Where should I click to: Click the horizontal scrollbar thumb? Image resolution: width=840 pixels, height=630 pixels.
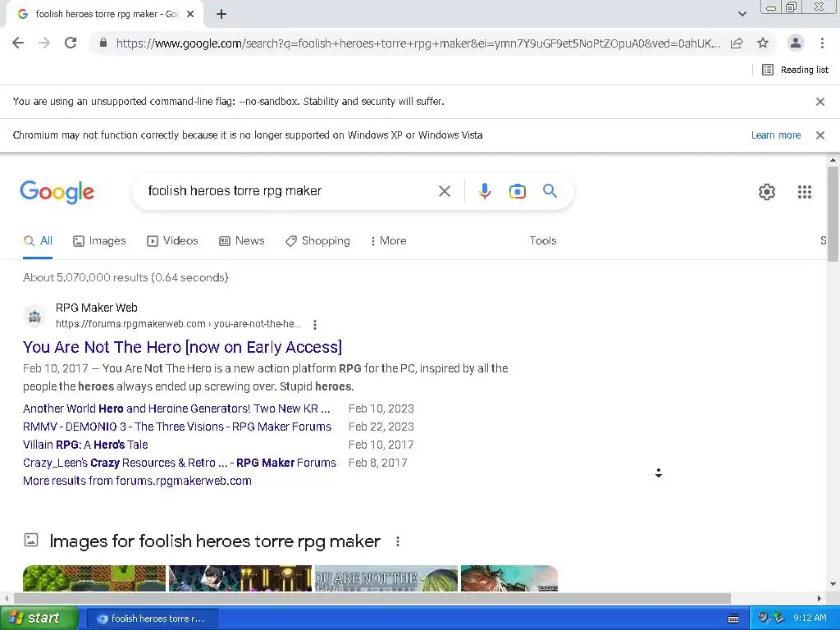(372, 598)
